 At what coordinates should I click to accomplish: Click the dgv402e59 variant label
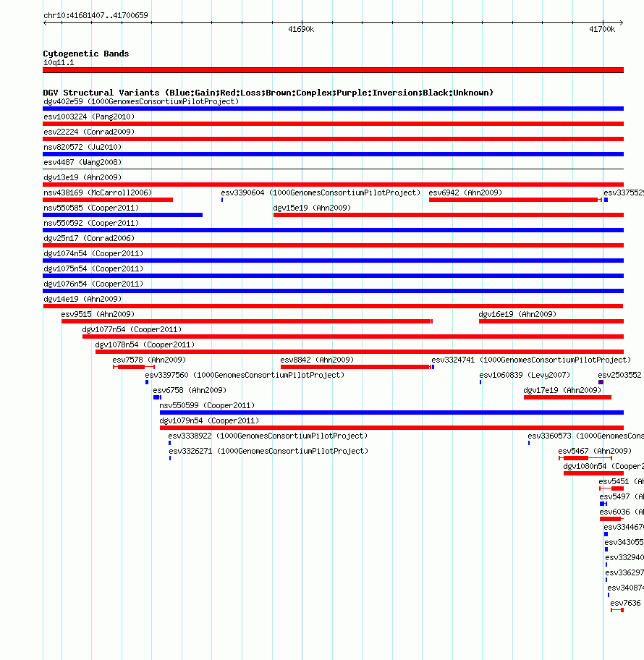(141, 101)
